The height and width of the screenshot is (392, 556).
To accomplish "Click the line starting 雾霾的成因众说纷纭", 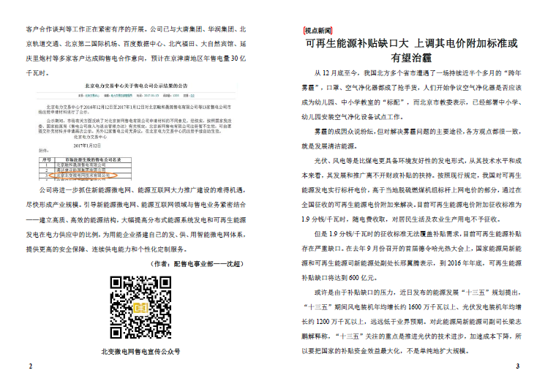I will click(418, 132).
